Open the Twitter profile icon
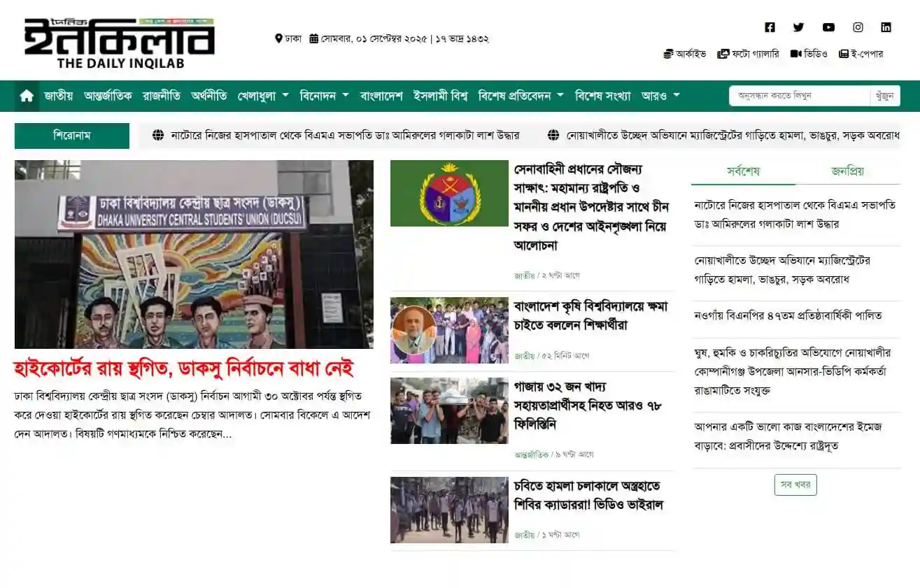The height and width of the screenshot is (588, 920). click(x=798, y=27)
